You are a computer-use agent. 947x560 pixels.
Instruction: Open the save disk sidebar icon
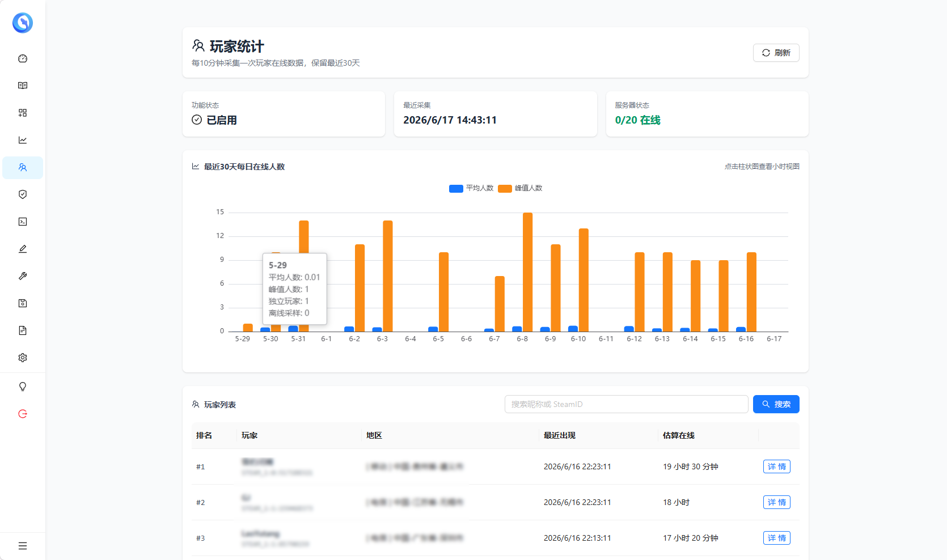(23, 303)
